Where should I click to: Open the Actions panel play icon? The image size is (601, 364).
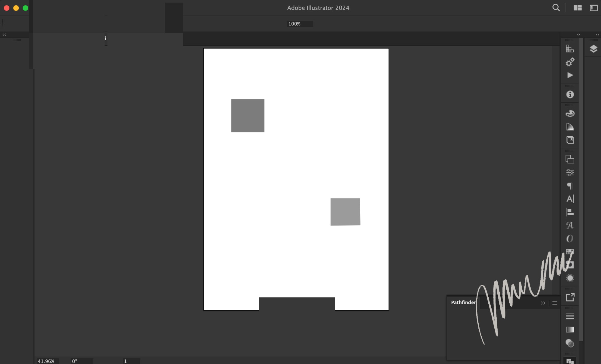(570, 75)
